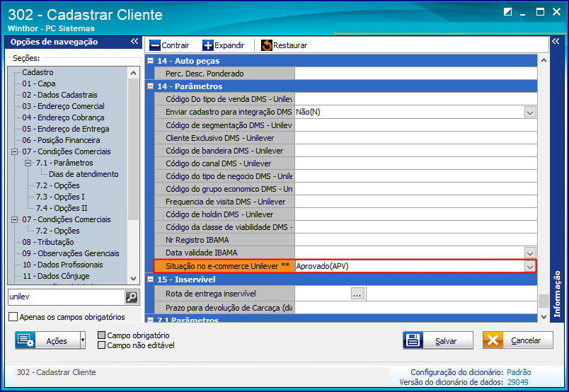
Task: Select 10 - Dados Profissionais section
Action: pos(63,265)
